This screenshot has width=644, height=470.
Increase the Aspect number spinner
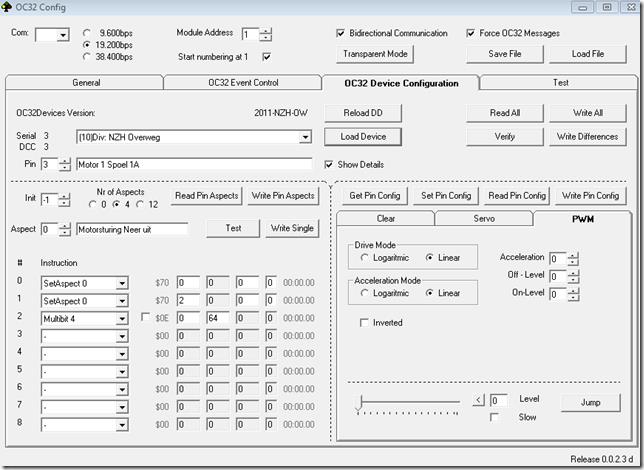point(65,225)
